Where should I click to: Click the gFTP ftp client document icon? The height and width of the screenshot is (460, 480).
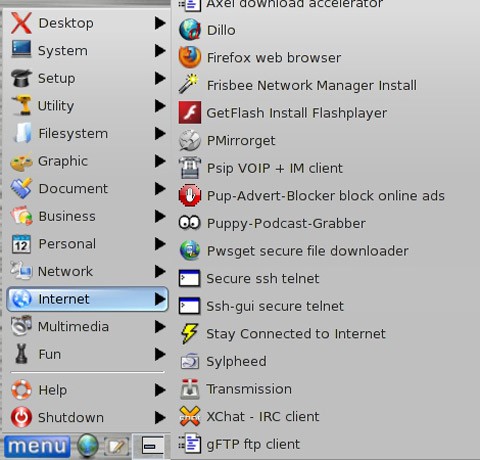(x=190, y=444)
